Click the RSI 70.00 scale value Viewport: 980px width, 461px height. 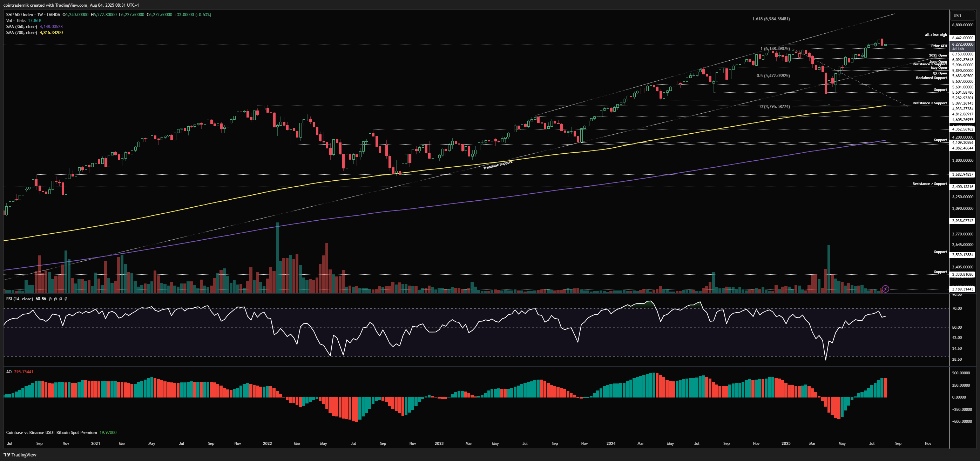coord(957,309)
